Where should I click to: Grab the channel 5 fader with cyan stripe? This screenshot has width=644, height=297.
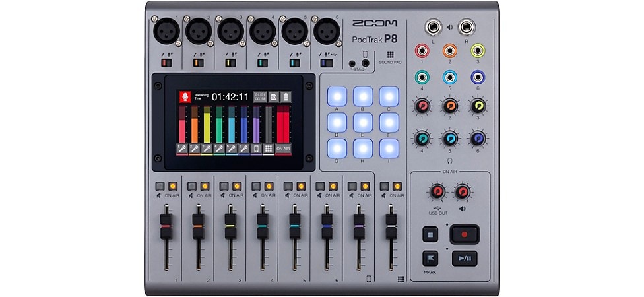coord(294,226)
